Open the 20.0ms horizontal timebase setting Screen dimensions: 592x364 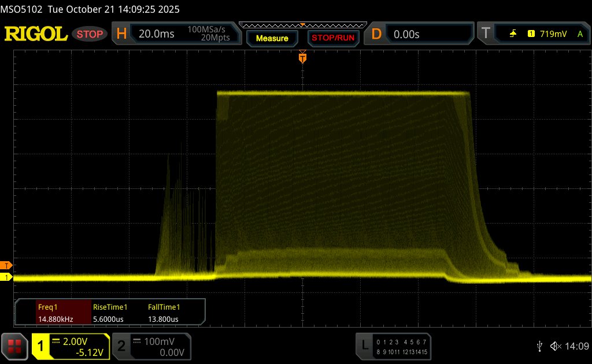157,34
